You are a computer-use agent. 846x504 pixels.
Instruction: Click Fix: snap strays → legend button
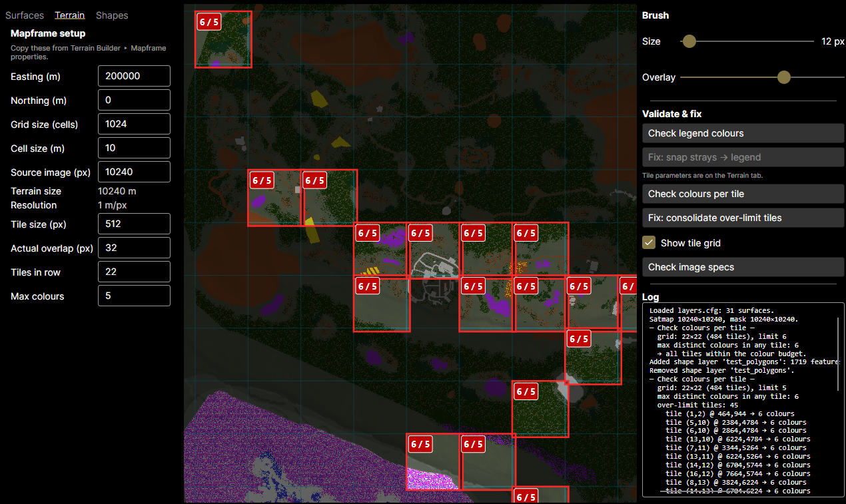(743, 157)
